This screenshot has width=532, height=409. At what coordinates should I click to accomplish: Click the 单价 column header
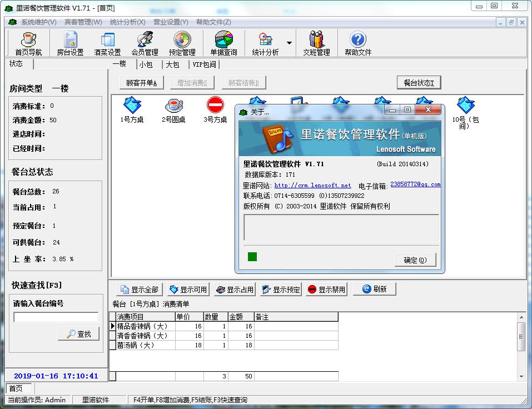click(190, 317)
